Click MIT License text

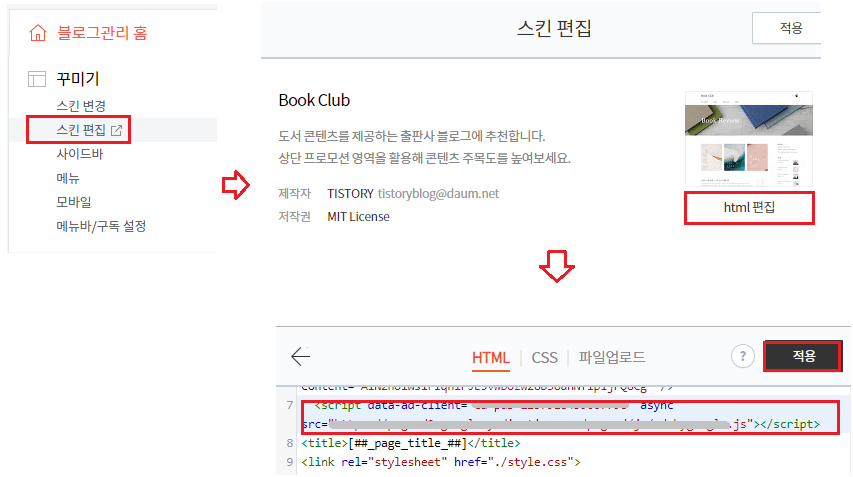click(x=358, y=216)
